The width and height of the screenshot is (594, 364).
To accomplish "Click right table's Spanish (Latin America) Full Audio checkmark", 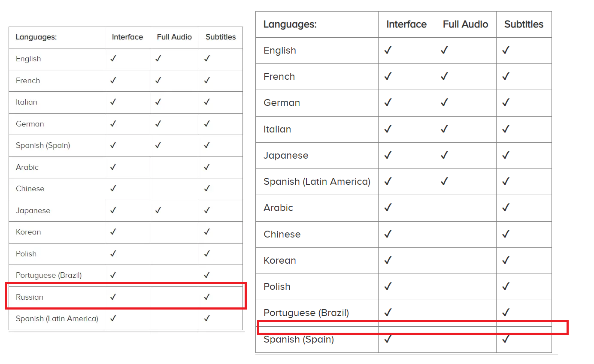I will click(444, 181).
